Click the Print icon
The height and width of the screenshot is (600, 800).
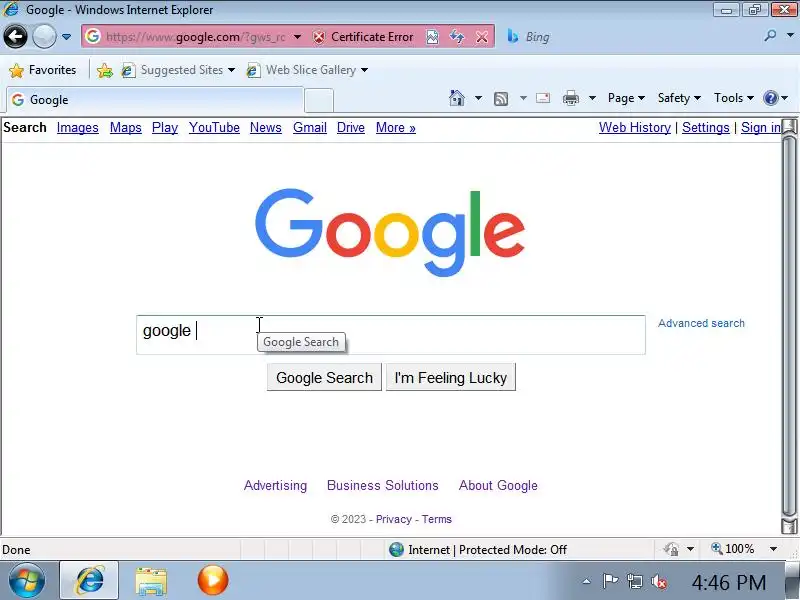pyautogui.click(x=570, y=98)
